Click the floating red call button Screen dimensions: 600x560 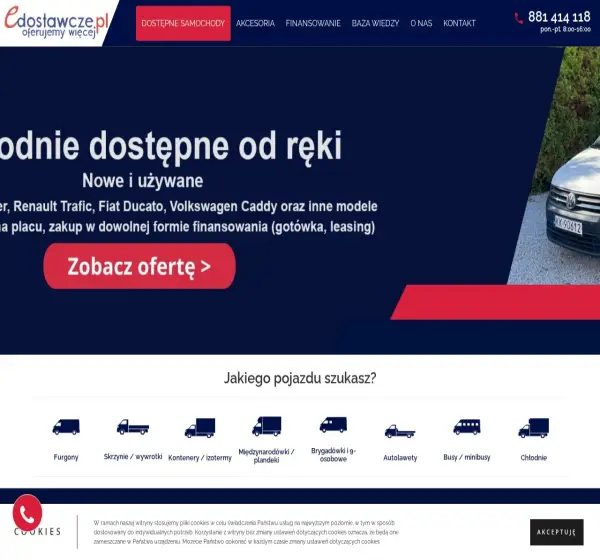(x=27, y=513)
